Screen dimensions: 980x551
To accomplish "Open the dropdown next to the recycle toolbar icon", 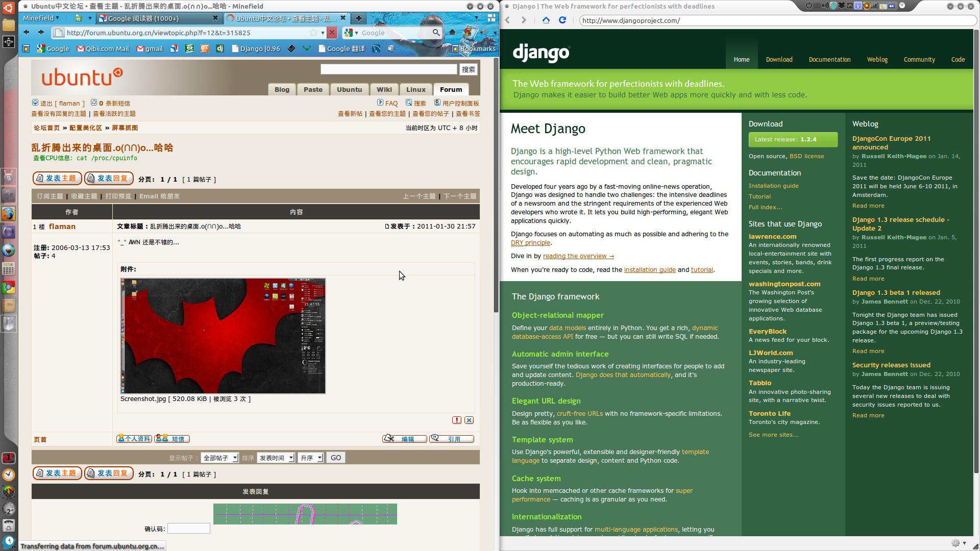I will click(x=90, y=18).
